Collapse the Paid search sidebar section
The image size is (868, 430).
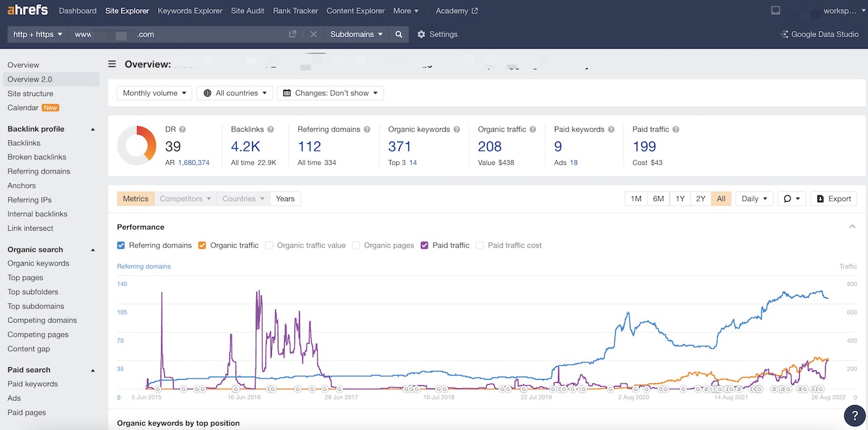[x=93, y=370]
